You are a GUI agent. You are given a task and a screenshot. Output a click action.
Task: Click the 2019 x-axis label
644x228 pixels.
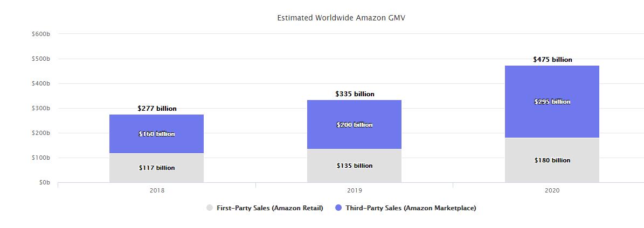(355, 190)
